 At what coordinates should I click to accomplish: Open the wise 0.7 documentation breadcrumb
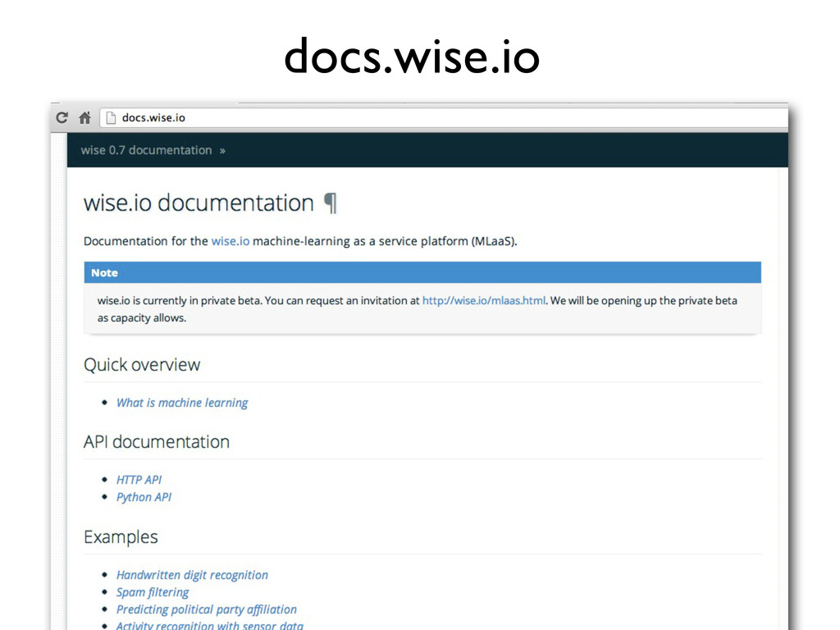coord(146,150)
